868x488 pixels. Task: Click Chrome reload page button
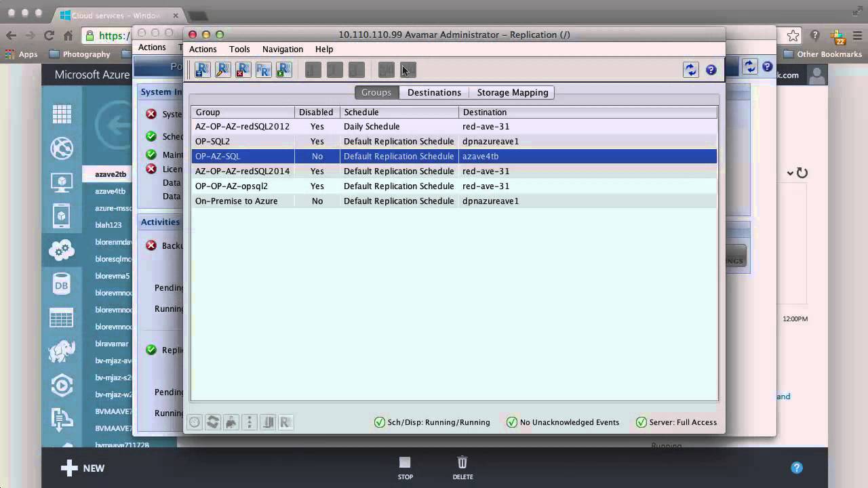(49, 35)
